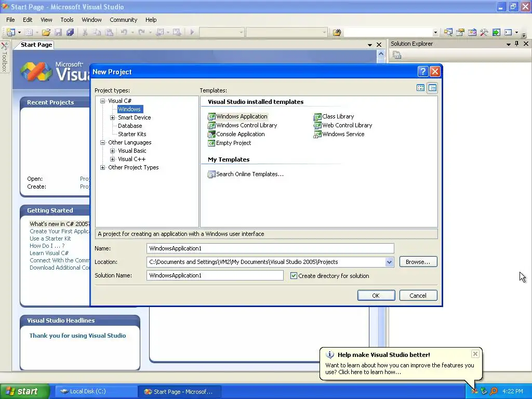Click the Solution Name input field
The height and width of the screenshot is (399, 532).
pyautogui.click(x=215, y=275)
